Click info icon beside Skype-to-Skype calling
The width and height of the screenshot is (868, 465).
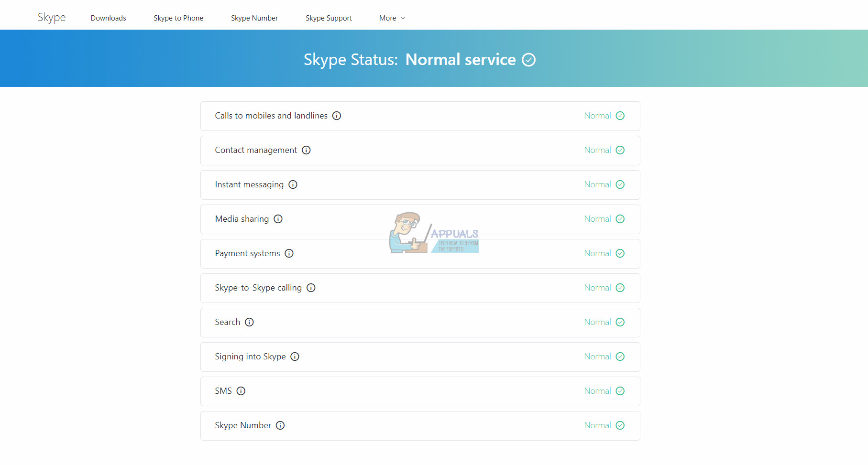click(311, 288)
